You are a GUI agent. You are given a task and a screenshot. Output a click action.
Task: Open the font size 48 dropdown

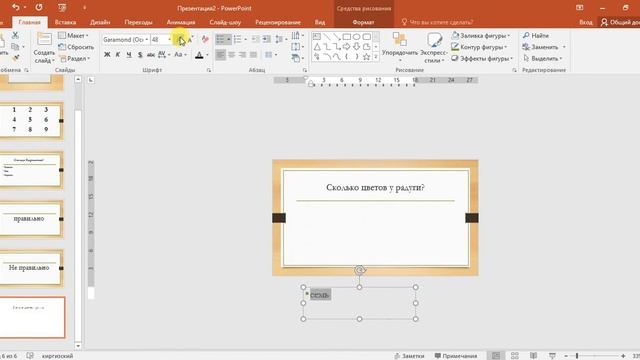169,40
